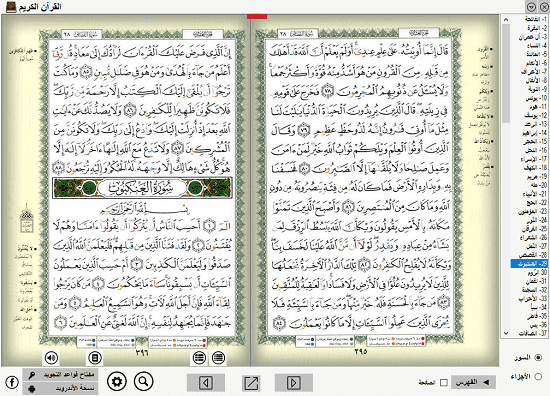The image size is (550, 396).
Task: Open the Facebook page link icon
Action: click(x=12, y=382)
